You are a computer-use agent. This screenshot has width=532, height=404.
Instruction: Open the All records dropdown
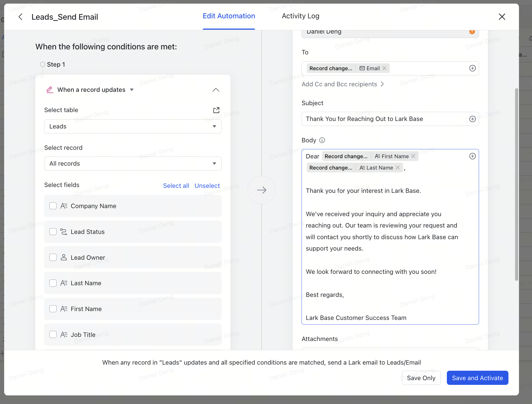[133, 164]
